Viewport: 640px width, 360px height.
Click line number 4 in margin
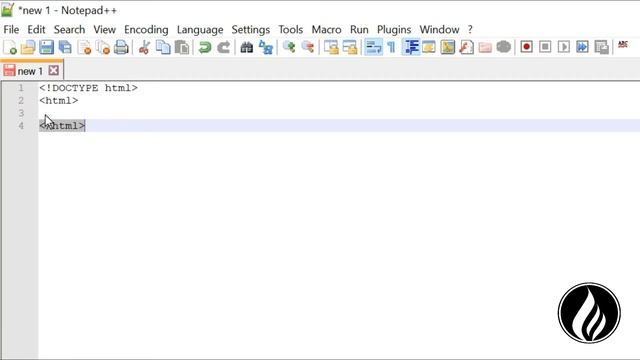pos(21,126)
